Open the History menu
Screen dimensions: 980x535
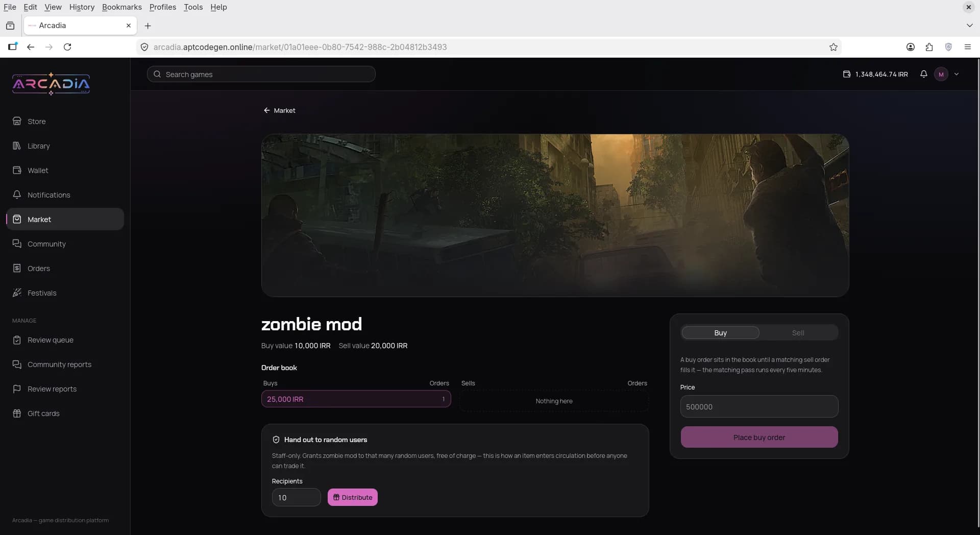(x=82, y=7)
